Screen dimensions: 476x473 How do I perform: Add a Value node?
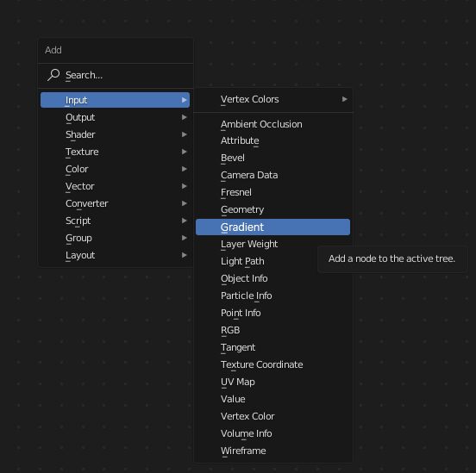pos(272,399)
